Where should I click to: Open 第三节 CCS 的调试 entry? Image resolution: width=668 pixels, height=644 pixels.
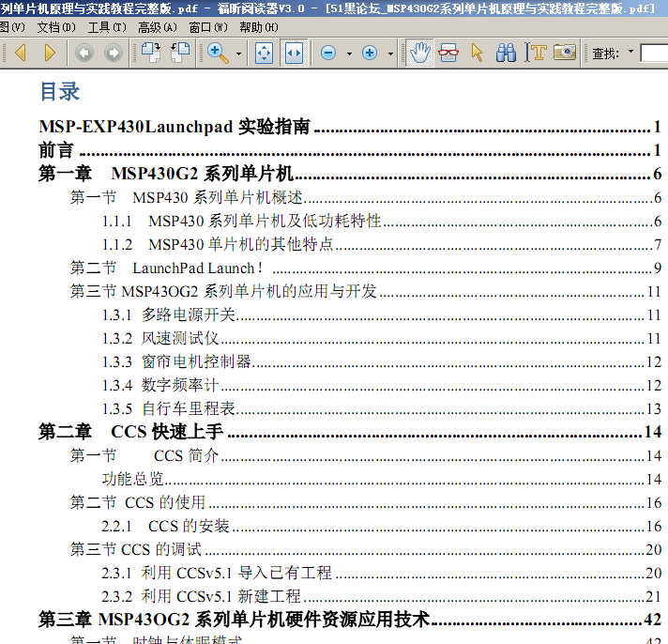point(366,549)
